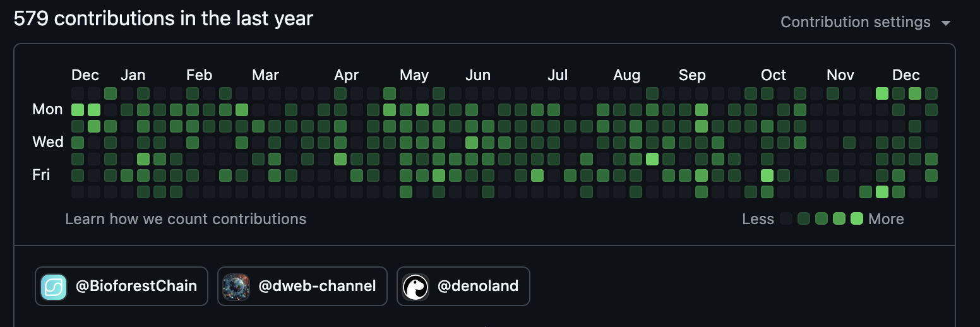Click the Jun month label
Screen dimensions: 980x327
[x=478, y=75]
